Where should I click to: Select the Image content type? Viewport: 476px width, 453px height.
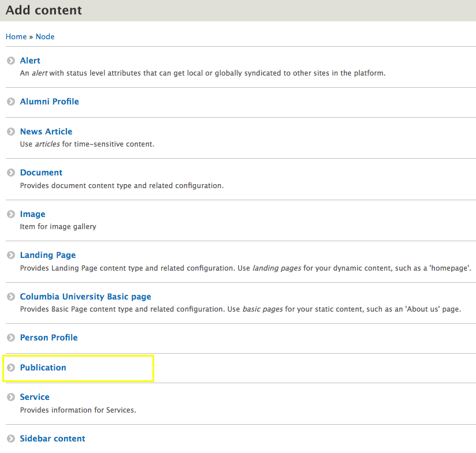pos(32,214)
